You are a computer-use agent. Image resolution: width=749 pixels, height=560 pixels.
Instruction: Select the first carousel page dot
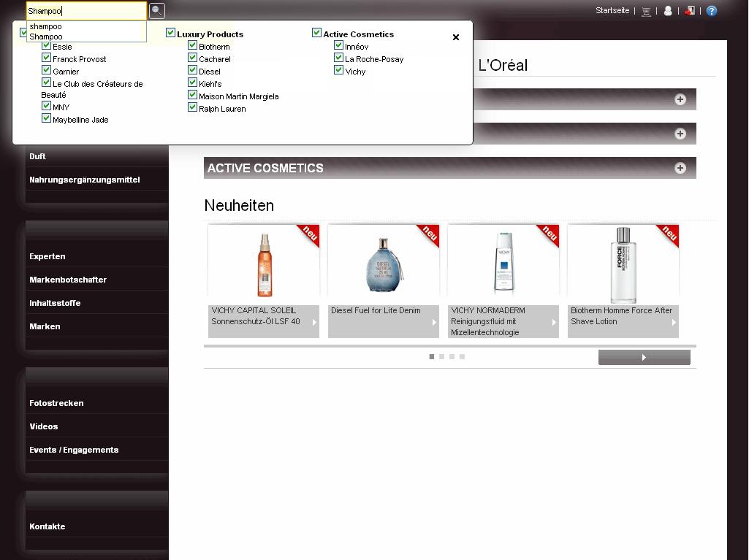point(432,357)
